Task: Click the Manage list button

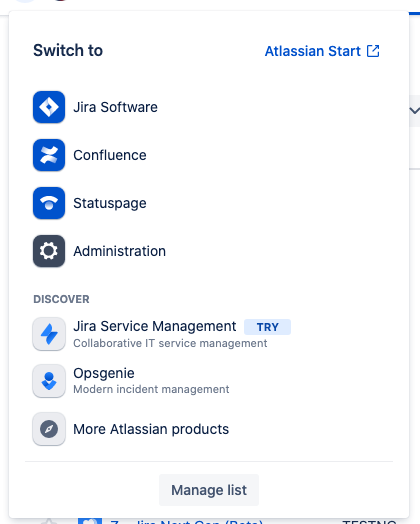Action: (209, 490)
